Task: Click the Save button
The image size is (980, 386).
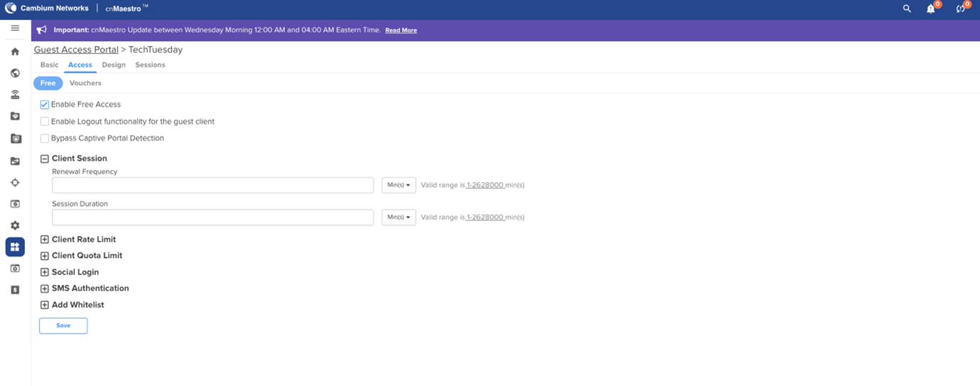Action: pos(63,326)
